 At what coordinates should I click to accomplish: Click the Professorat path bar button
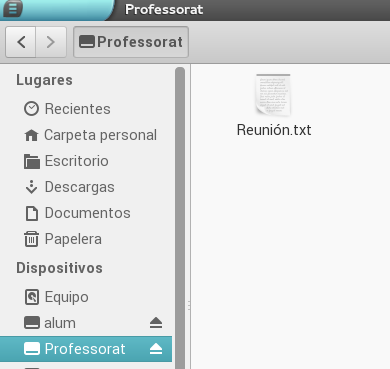coord(131,42)
